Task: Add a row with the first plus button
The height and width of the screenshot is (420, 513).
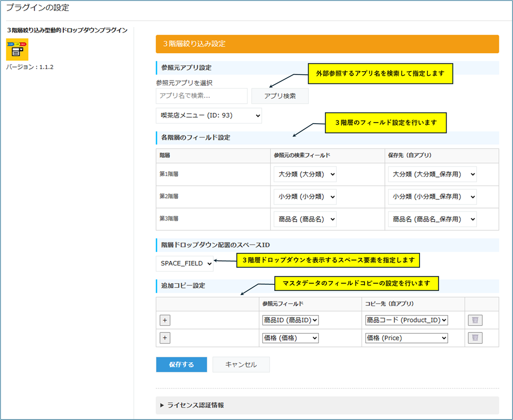Action: [x=165, y=320]
